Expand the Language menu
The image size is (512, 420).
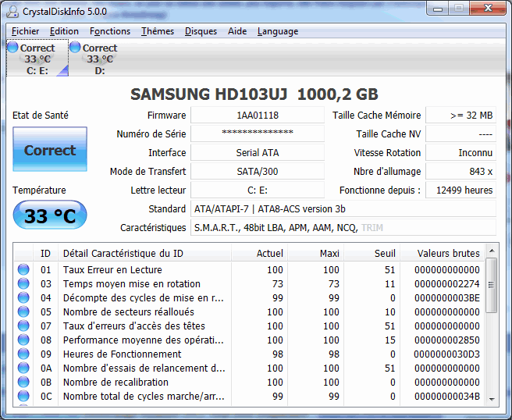277,31
